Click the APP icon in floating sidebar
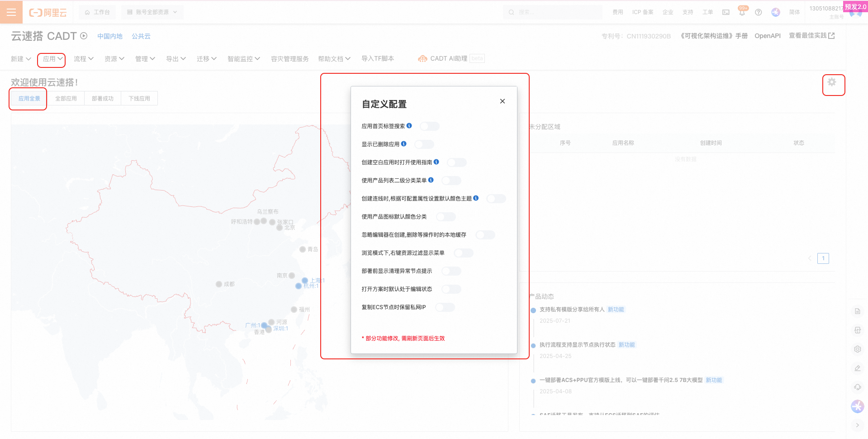The width and height of the screenshot is (868, 439). point(858,330)
